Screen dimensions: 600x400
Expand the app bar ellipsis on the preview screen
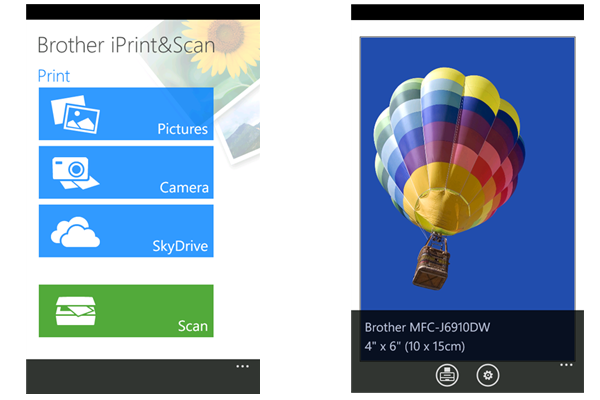[566, 365]
